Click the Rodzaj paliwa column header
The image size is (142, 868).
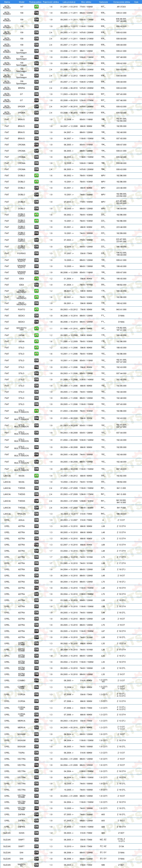(x=35, y=2)
